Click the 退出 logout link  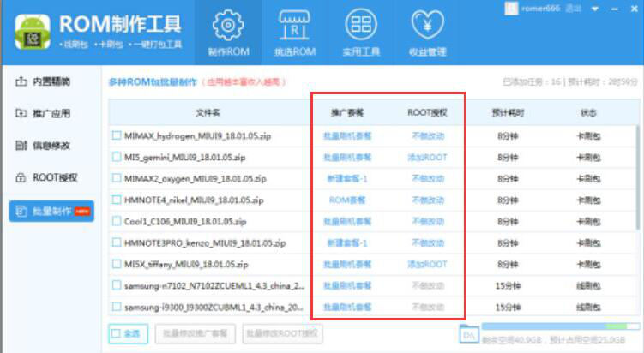[x=573, y=9]
